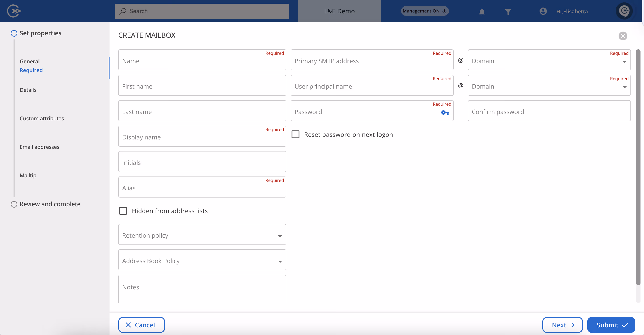Check Hidden from address lists
Screen dimensions: 644x335
point(123,211)
